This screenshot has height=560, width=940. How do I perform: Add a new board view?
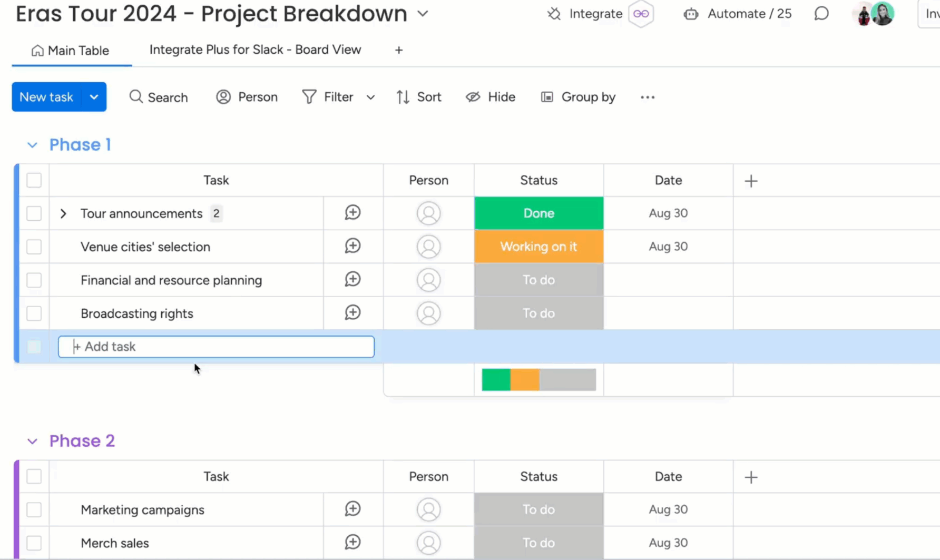tap(399, 50)
